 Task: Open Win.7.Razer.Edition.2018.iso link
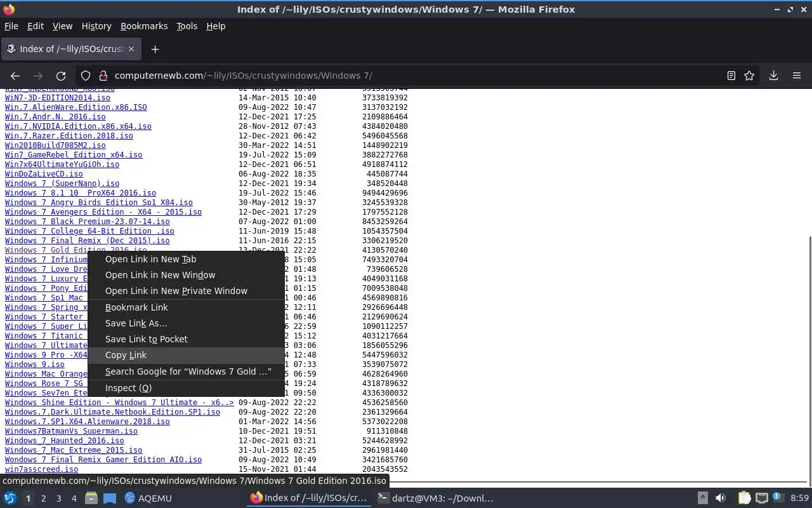[x=69, y=136]
